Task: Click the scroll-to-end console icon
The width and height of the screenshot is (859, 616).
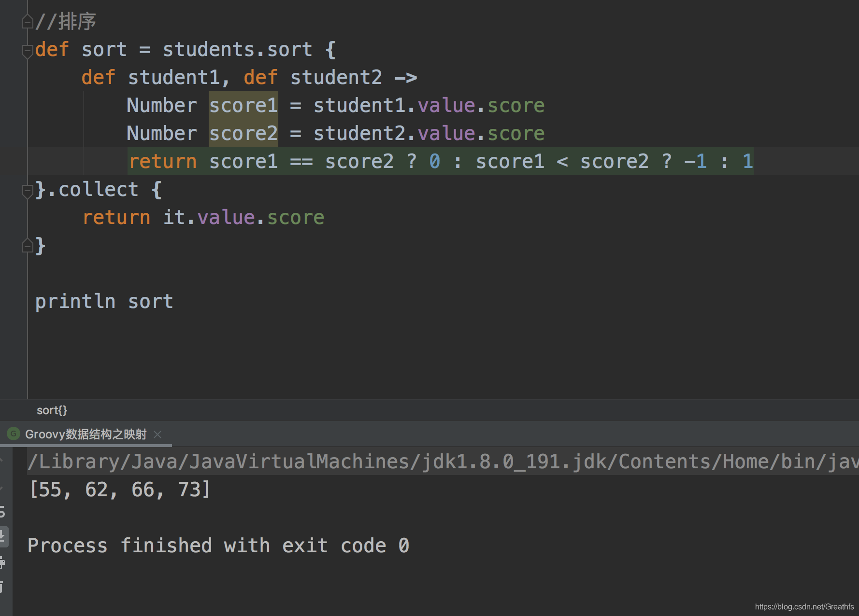Action: (3, 536)
